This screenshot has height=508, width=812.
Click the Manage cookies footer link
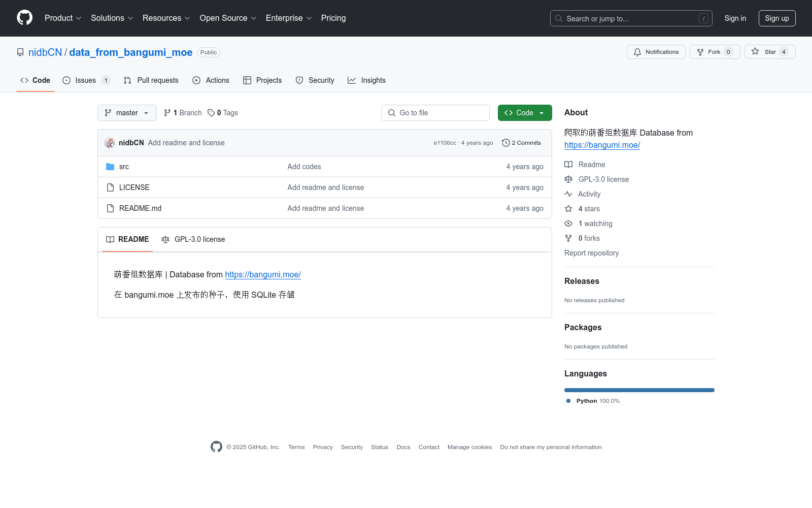click(469, 447)
